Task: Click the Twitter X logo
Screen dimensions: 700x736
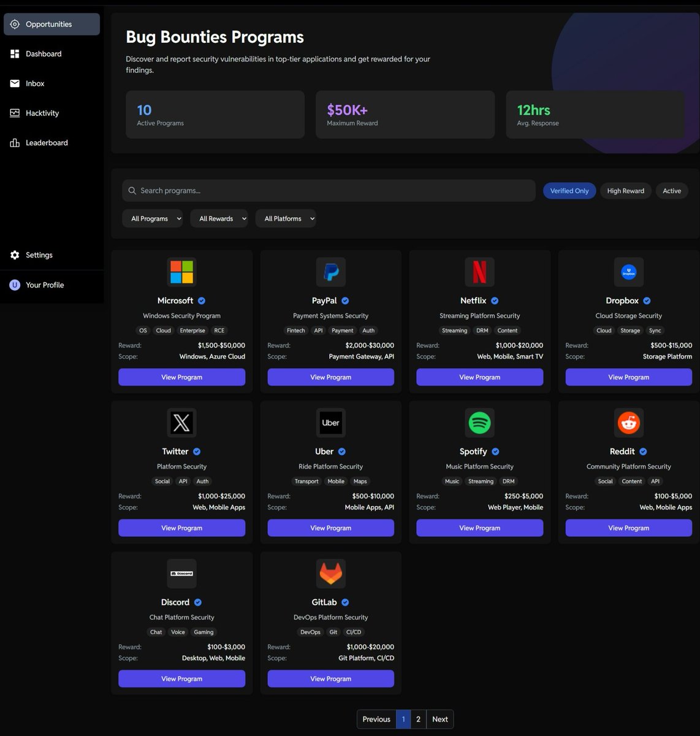Action: pos(181,423)
